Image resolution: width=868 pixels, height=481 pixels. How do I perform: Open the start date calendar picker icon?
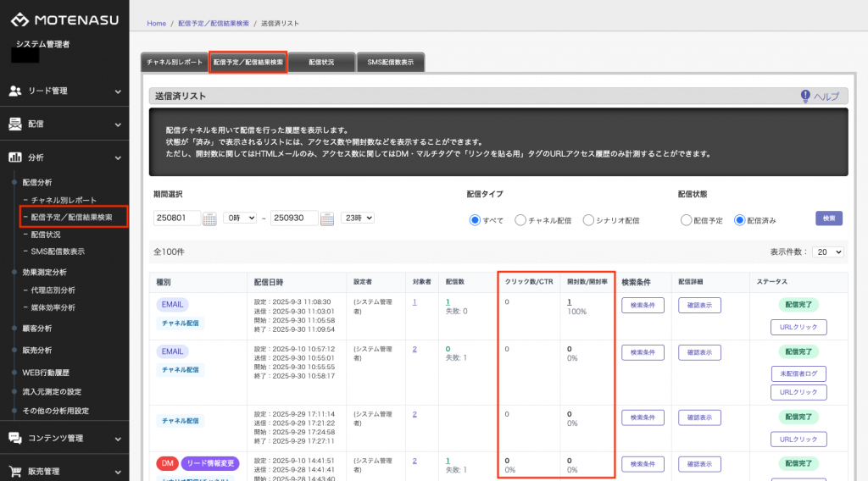pos(210,218)
